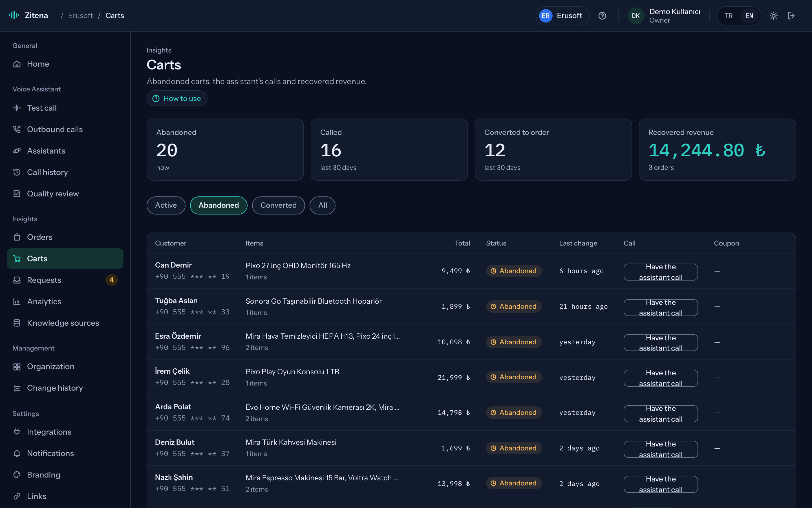
Task: Select the Carts sidebar item
Action: tap(65, 258)
